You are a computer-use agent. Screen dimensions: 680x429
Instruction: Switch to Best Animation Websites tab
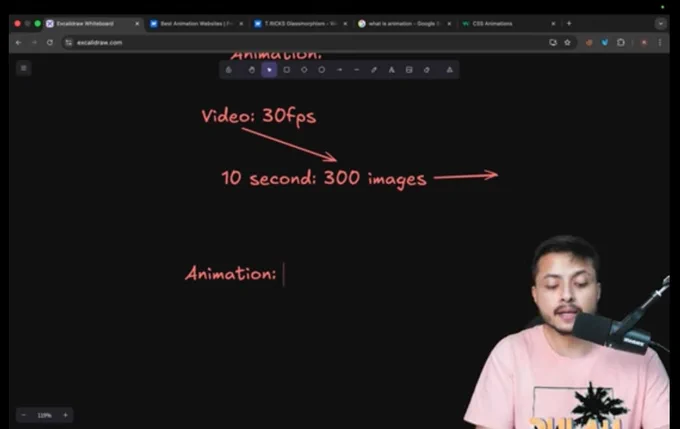196,23
